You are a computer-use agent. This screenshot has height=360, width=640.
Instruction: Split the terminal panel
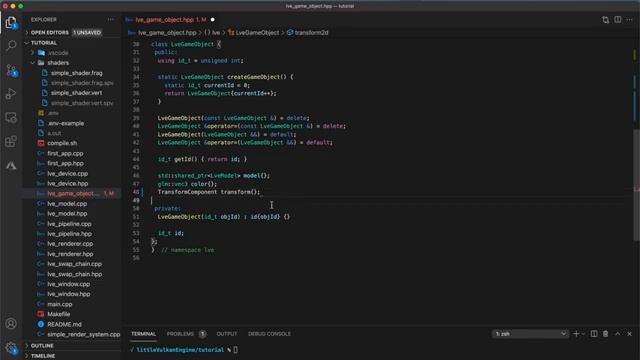pyautogui.click(x=594, y=334)
